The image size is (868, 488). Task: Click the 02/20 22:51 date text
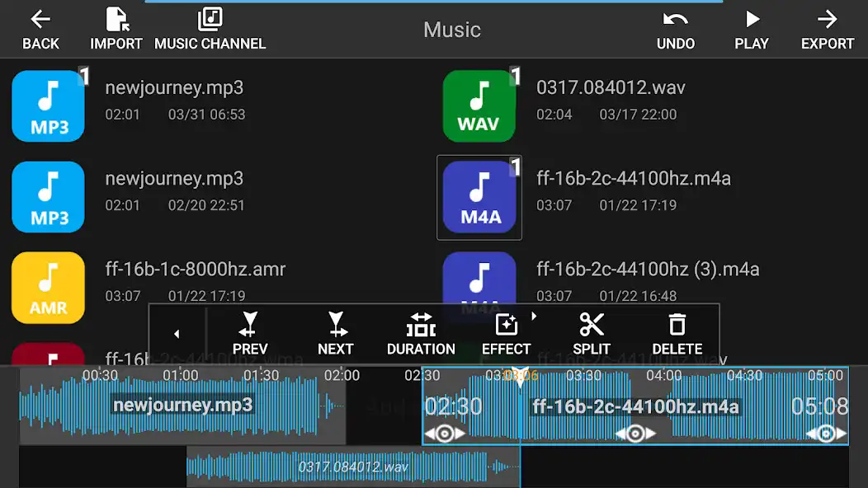tap(206, 205)
